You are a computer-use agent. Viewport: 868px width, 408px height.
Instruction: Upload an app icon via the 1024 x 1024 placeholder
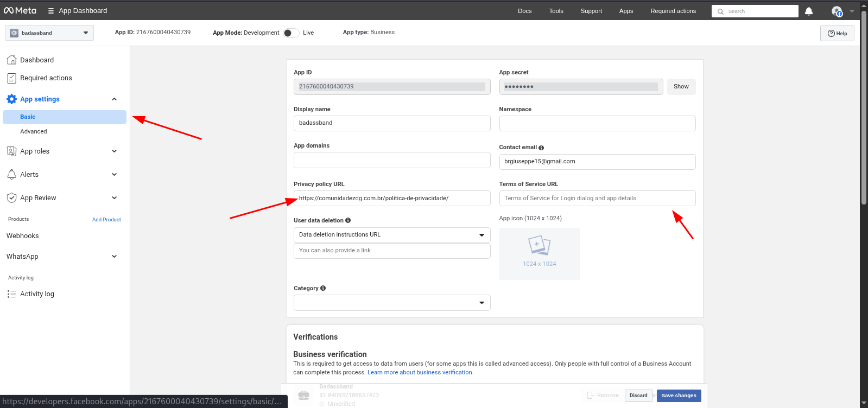pyautogui.click(x=539, y=253)
